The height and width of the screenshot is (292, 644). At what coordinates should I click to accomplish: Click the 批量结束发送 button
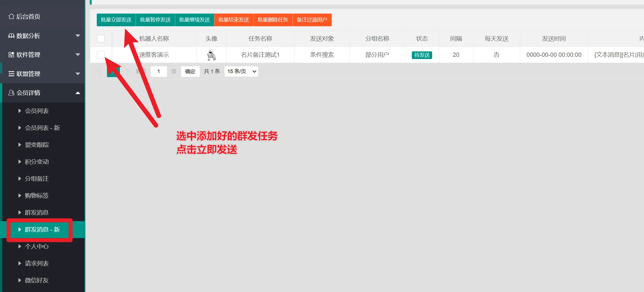(234, 20)
